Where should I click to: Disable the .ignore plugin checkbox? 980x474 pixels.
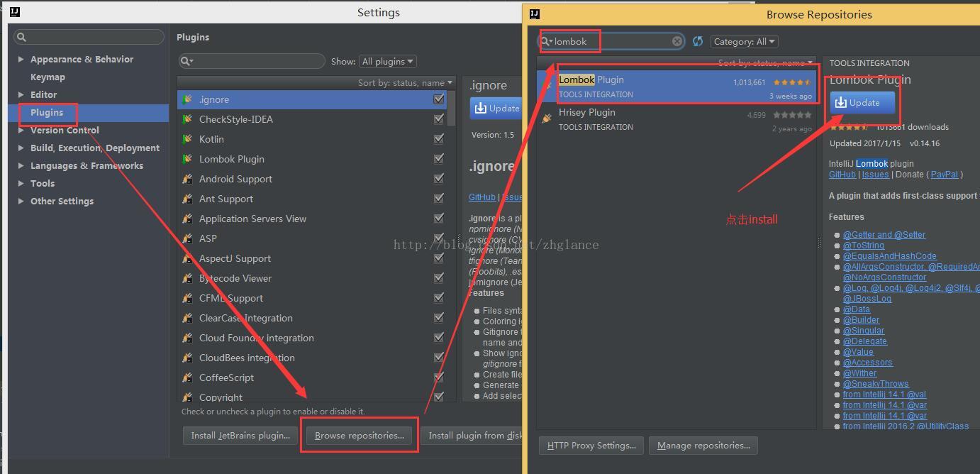pos(439,99)
